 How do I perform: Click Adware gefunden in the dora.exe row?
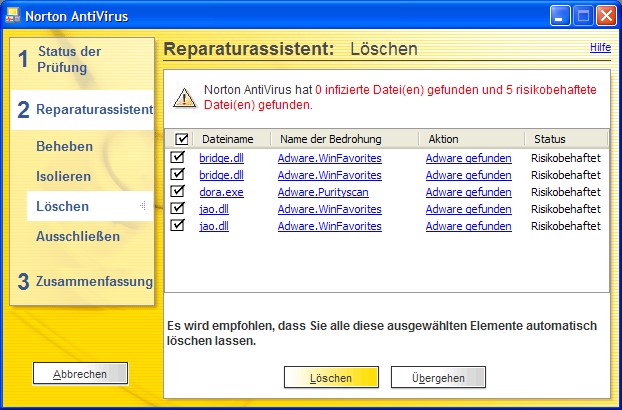pos(468,192)
